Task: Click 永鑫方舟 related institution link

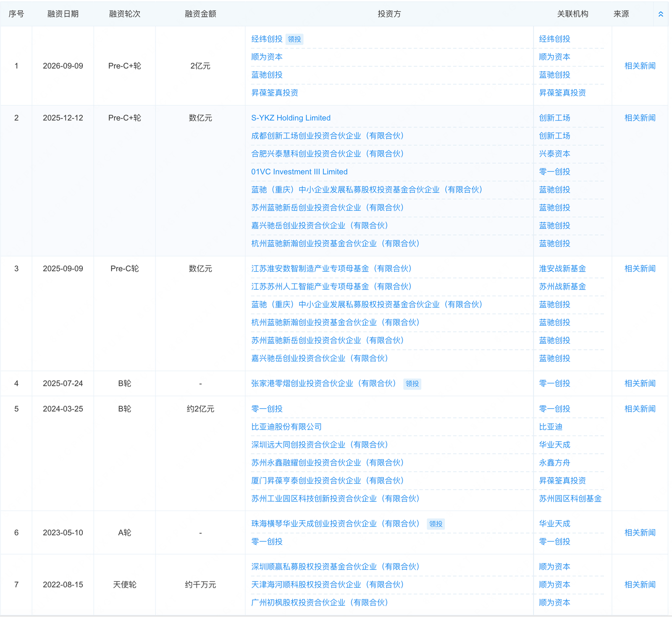Action: pos(554,463)
